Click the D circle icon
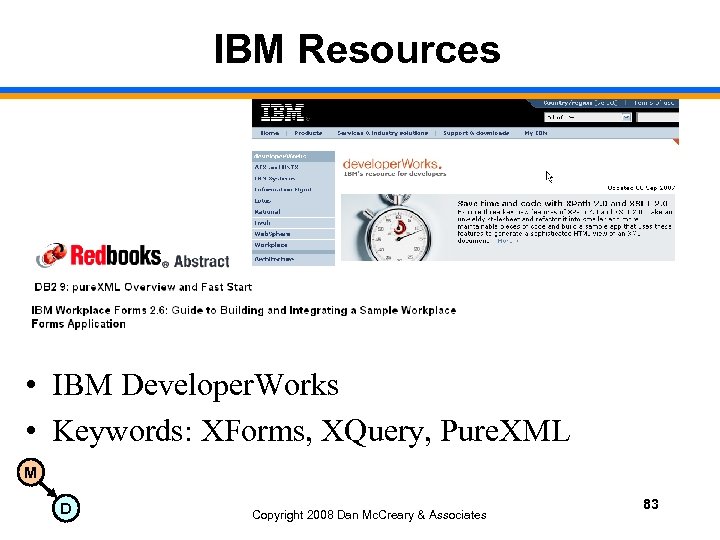Screen dimensions: 720x540 click(x=66, y=508)
